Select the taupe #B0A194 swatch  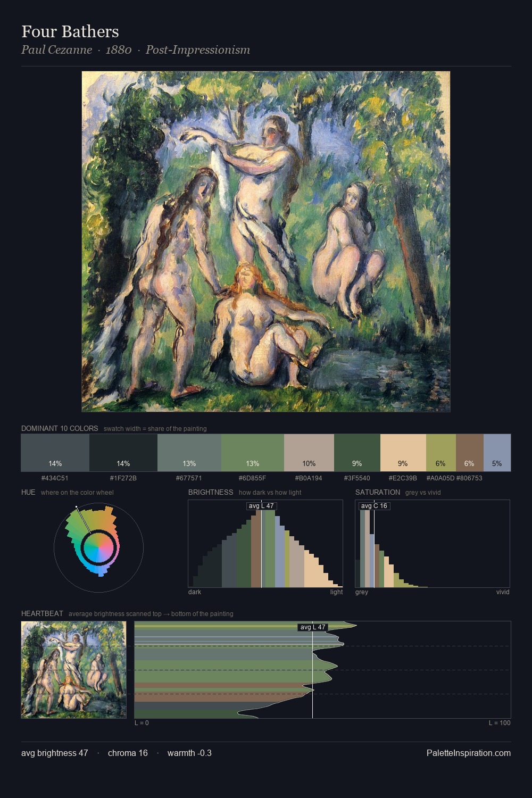(x=309, y=453)
